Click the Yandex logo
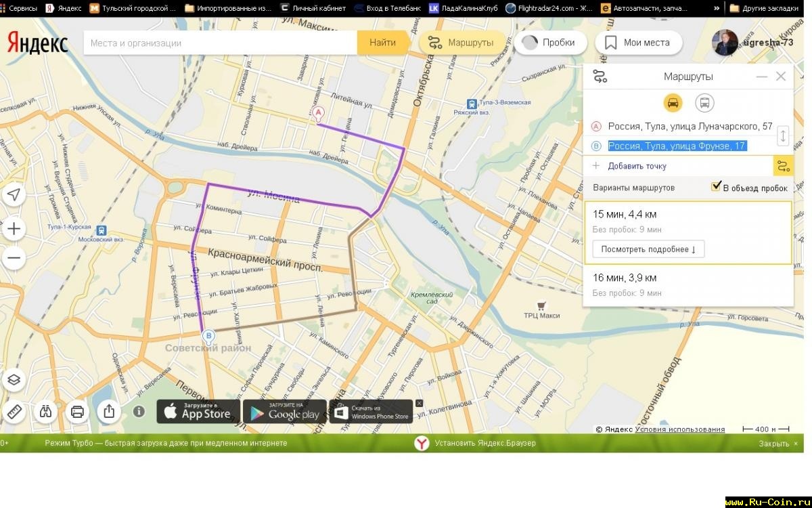Image resolution: width=812 pixels, height=508 pixels. coord(38,43)
